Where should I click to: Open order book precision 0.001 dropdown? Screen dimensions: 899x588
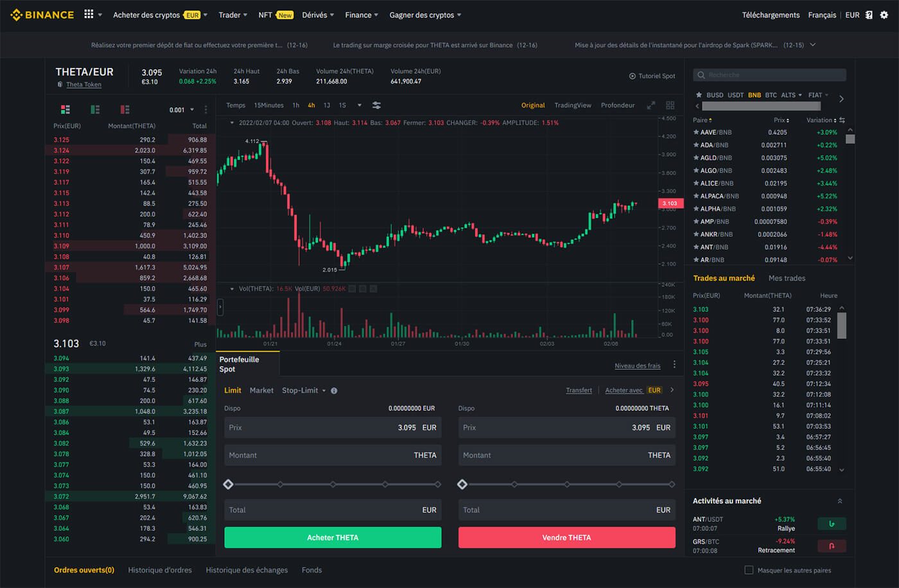[x=182, y=110]
